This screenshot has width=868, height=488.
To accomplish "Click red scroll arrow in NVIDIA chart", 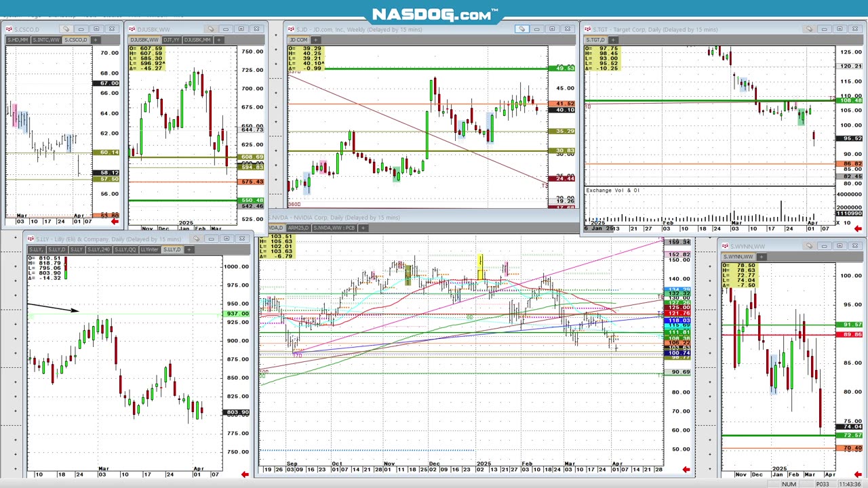I will point(686,469).
